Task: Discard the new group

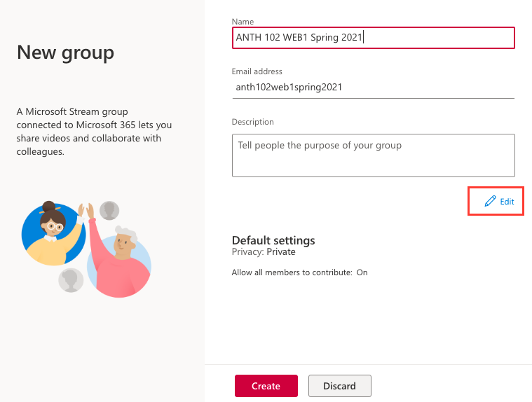Action: tap(340, 386)
